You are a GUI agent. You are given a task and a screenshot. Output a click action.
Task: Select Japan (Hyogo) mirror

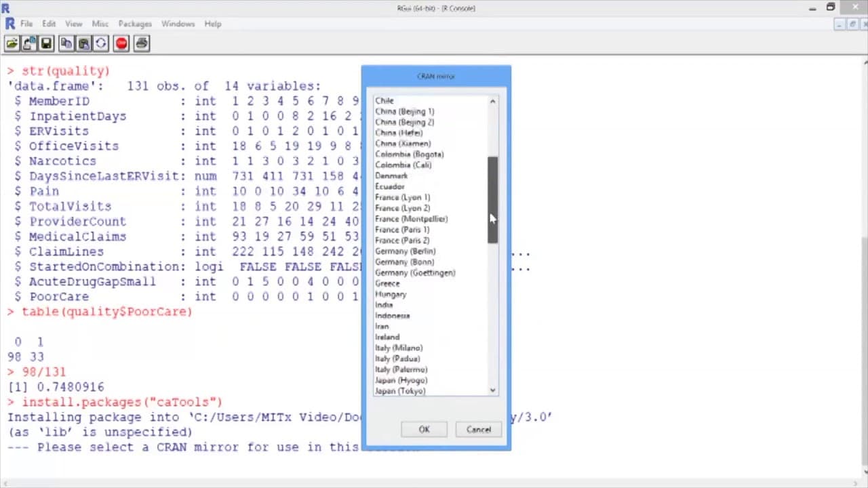401,380
